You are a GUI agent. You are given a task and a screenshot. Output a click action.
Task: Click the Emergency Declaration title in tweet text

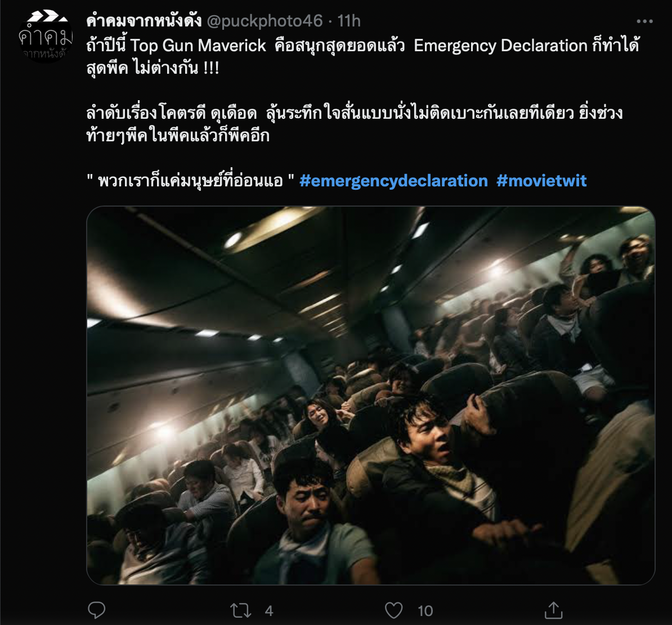pos(500,46)
